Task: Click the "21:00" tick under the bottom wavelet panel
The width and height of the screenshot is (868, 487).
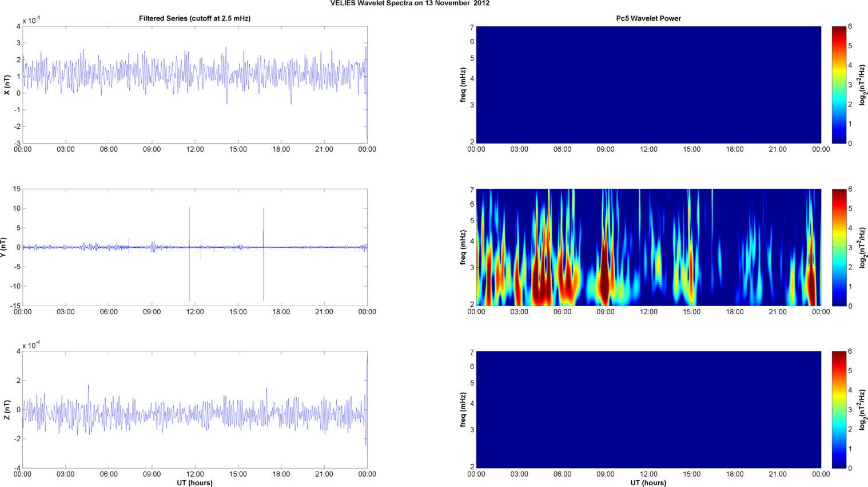Action: [x=778, y=474]
